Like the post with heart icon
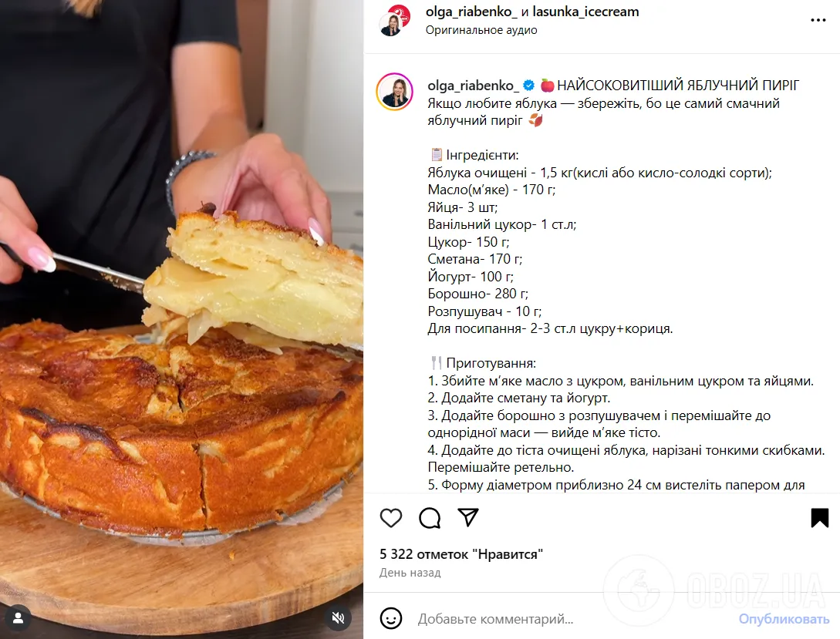The image size is (840, 639). (x=391, y=518)
